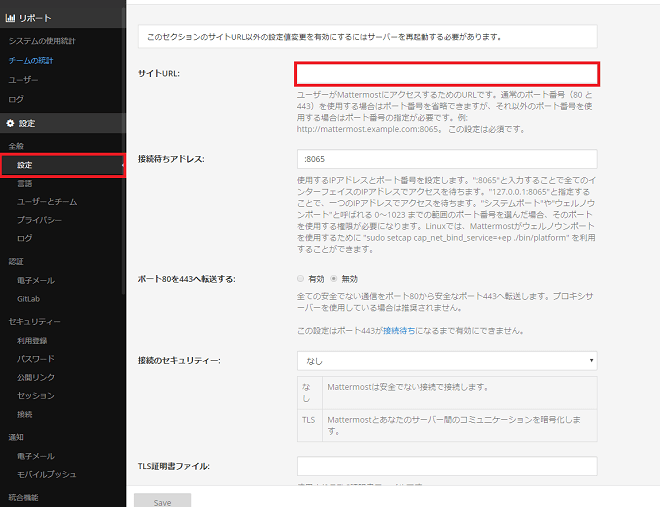The image size is (660, 507).
Task: Open 利用登録 security settings
Action: click(x=32, y=341)
